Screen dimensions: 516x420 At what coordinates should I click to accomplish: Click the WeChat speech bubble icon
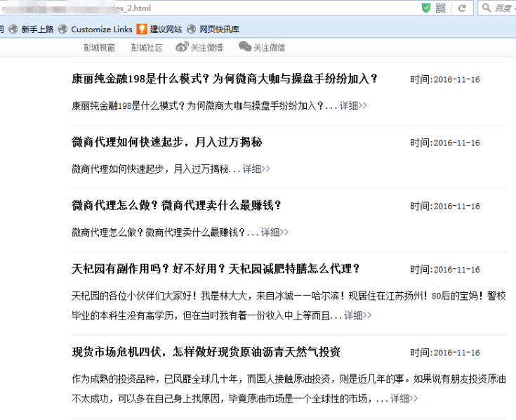pyautogui.click(x=244, y=47)
